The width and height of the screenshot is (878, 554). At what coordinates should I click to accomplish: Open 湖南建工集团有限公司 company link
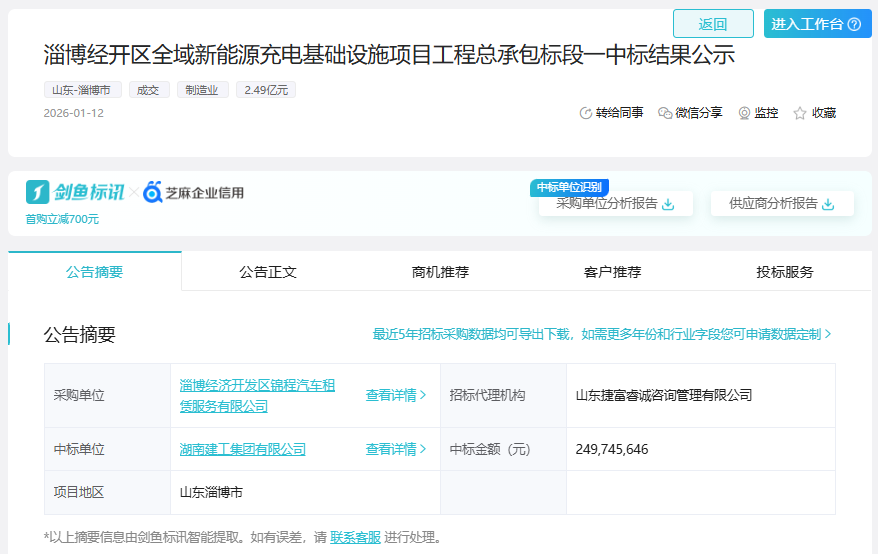pyautogui.click(x=243, y=449)
